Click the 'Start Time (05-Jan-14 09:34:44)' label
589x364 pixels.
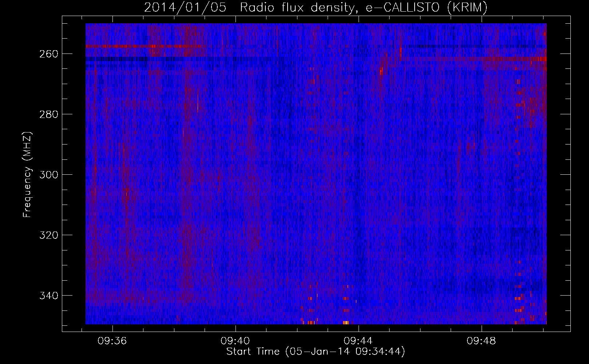pos(316,352)
